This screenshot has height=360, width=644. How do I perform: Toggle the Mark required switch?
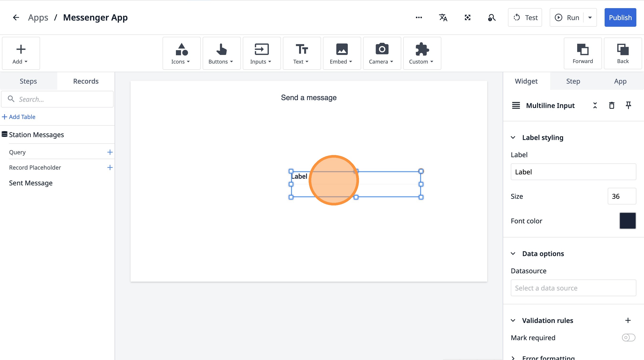pyautogui.click(x=628, y=338)
